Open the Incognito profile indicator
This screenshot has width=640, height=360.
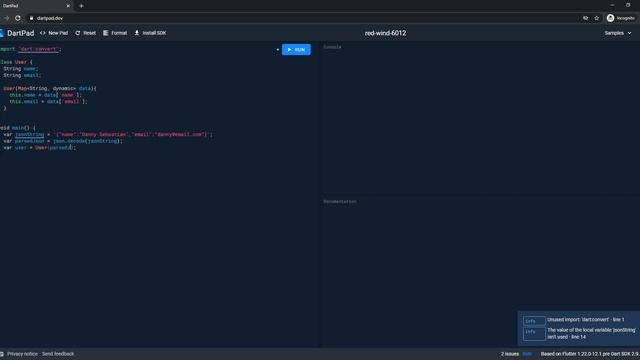[621, 18]
